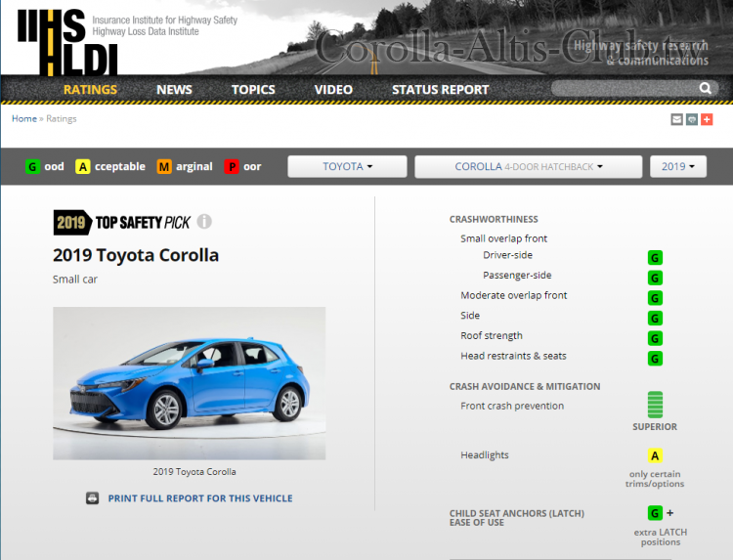Click the CRASHWORTHINESS section heading
This screenshot has height=560, width=733.
coord(494,219)
